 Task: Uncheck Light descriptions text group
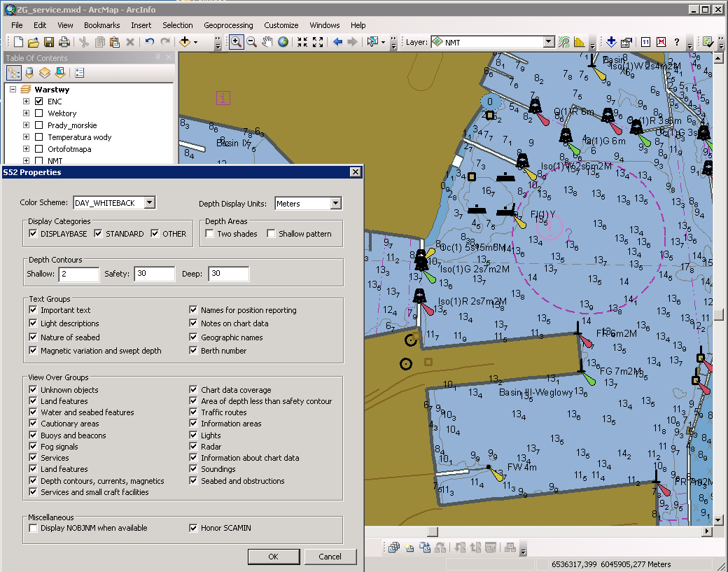click(x=33, y=323)
